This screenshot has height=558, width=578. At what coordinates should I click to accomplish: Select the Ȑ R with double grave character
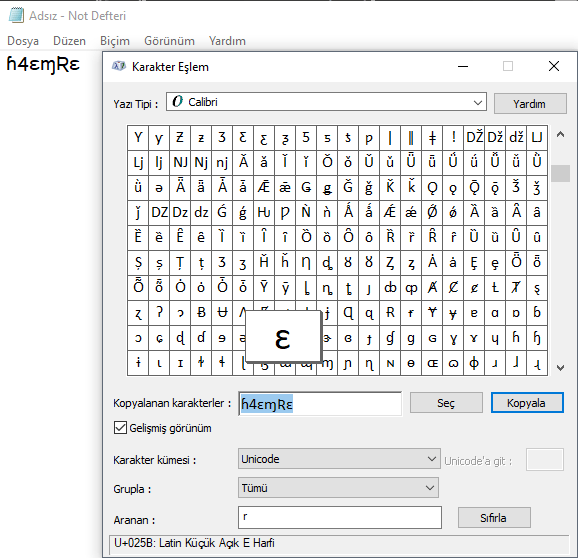[390, 238]
